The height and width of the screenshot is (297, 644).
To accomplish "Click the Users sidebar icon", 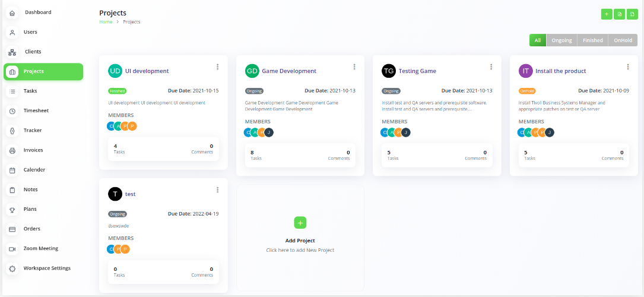I will point(12,32).
